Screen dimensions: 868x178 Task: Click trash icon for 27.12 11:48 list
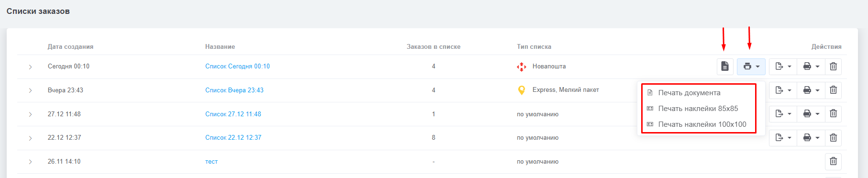point(833,114)
